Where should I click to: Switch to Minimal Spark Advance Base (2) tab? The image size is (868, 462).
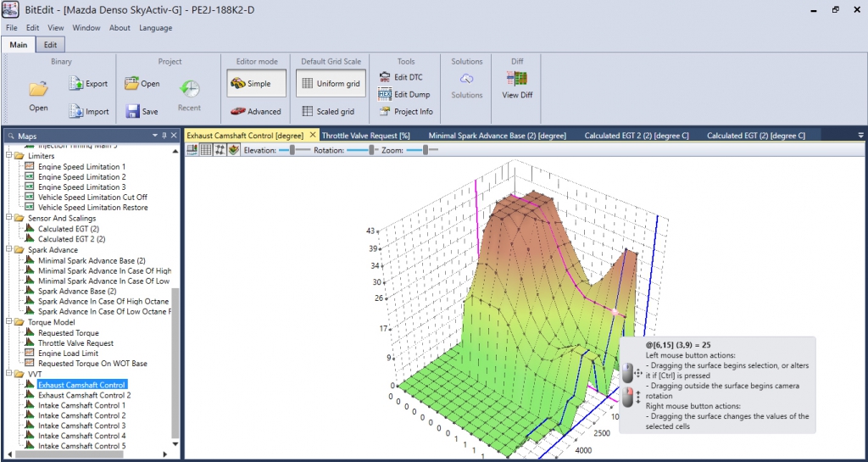[497, 136]
